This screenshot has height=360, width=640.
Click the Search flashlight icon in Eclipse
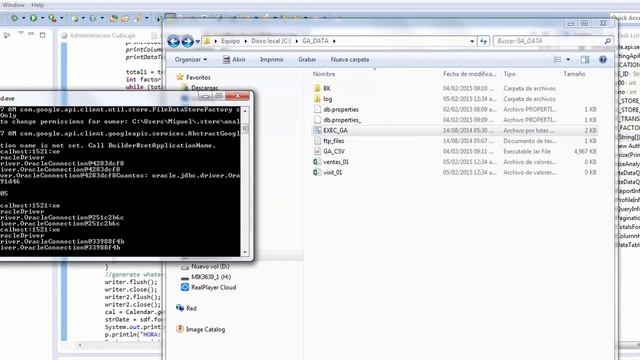[138, 18]
